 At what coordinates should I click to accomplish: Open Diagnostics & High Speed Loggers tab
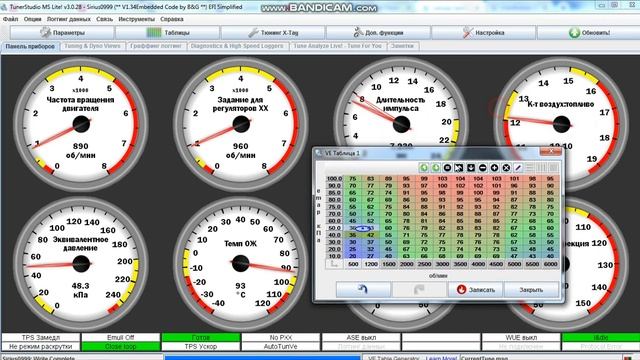(x=237, y=46)
